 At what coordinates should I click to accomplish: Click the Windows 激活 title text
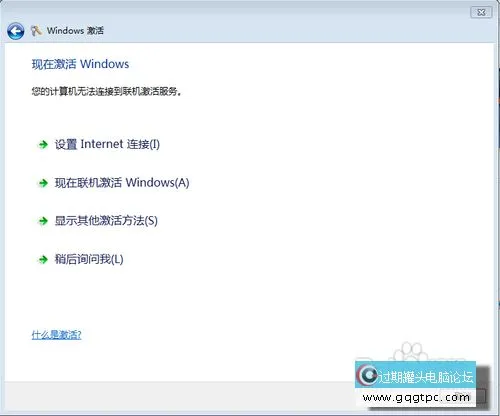tap(75, 31)
